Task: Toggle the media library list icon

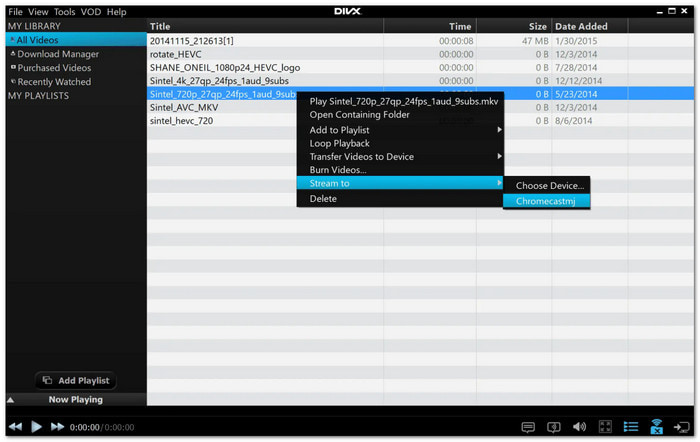Action: [x=631, y=427]
